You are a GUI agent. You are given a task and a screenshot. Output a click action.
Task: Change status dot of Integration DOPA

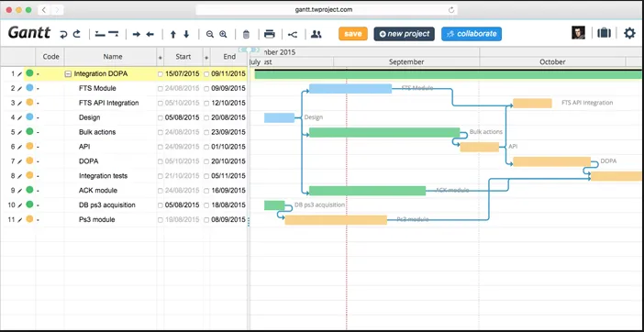(29, 73)
